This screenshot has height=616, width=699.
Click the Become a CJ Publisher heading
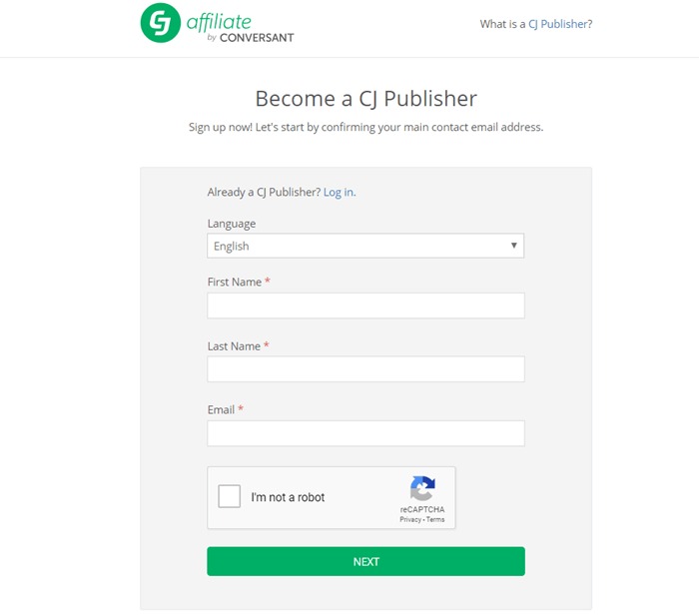click(x=366, y=99)
